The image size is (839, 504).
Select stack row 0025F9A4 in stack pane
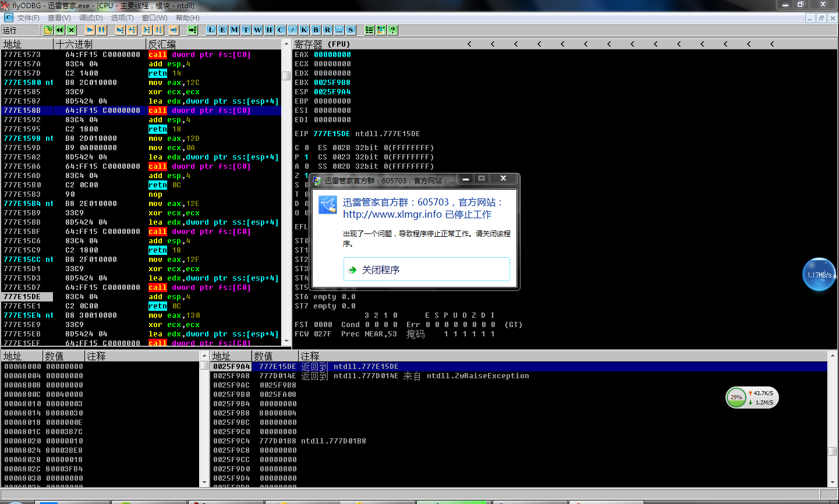(x=519, y=367)
